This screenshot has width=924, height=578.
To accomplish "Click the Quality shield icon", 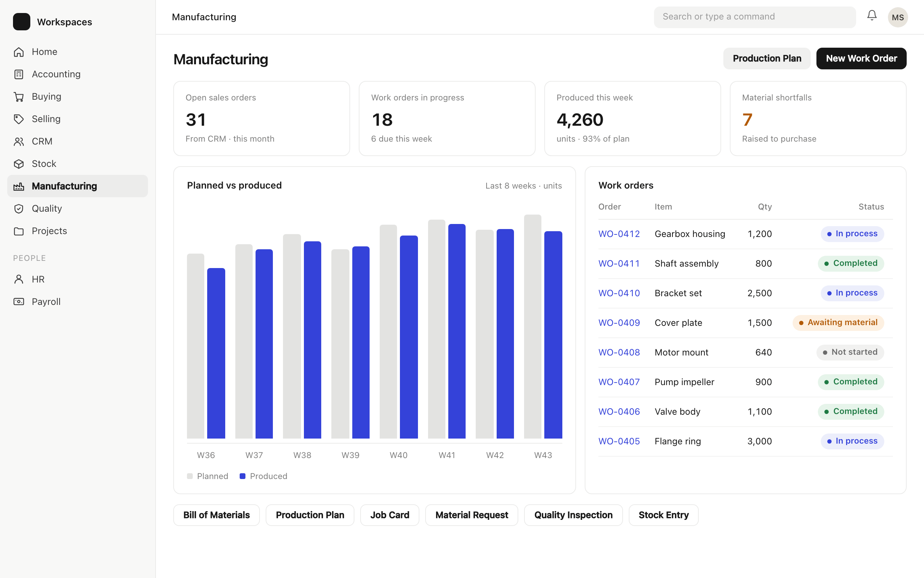I will (19, 209).
